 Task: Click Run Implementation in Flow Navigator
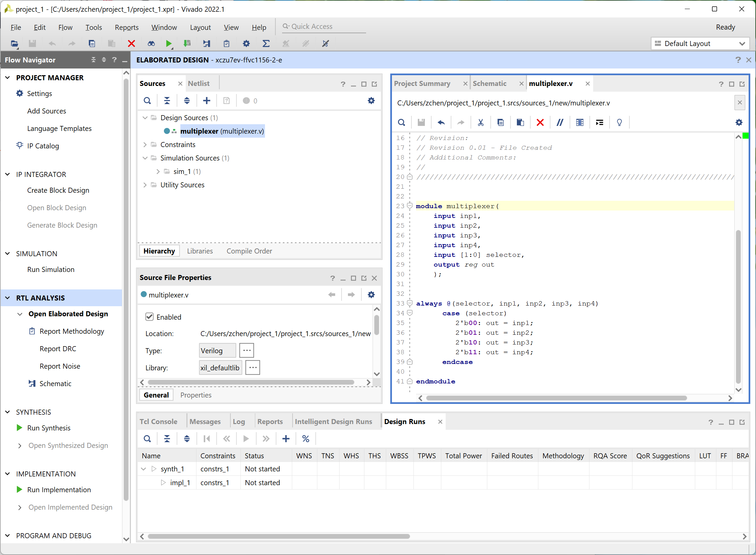pos(59,490)
